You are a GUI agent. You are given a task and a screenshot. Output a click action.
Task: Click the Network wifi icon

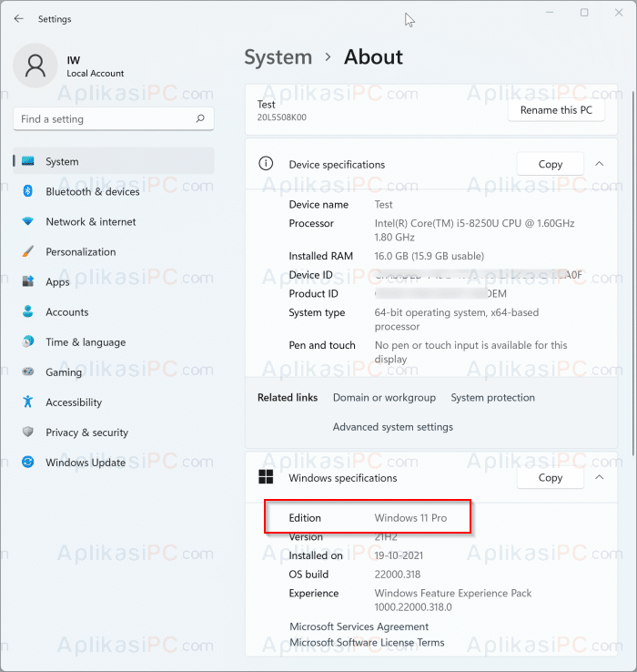28,221
